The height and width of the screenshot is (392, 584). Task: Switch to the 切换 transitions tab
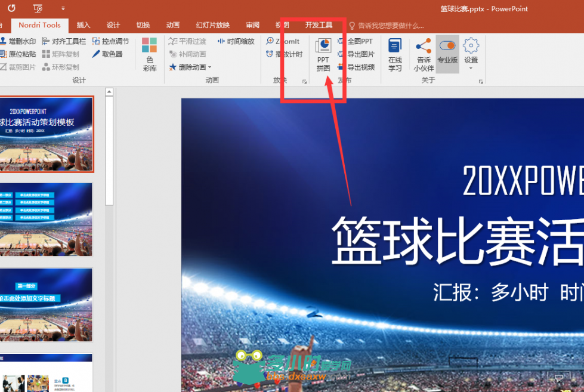(x=143, y=25)
